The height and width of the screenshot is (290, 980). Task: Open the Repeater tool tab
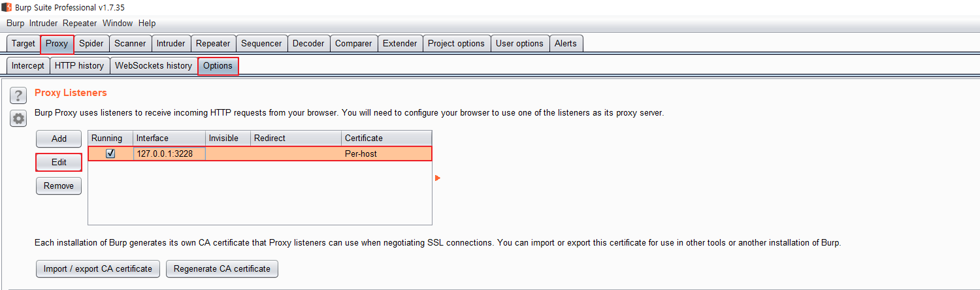(213, 44)
